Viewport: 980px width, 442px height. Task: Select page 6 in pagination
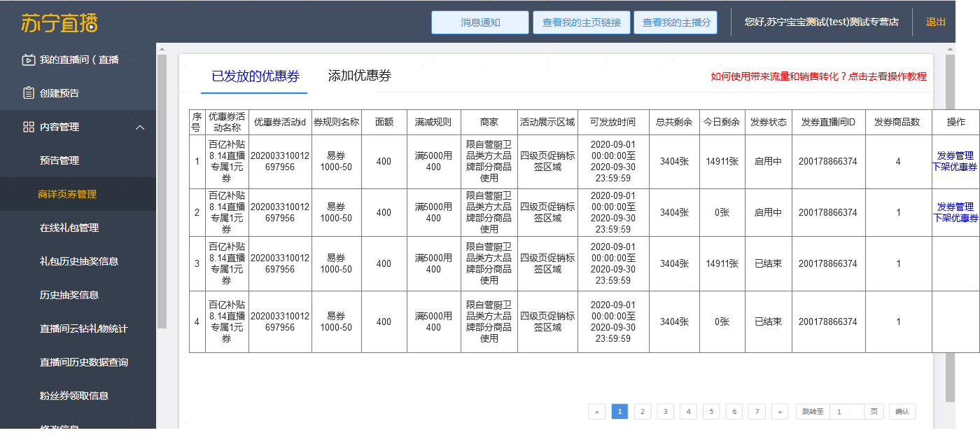734,412
